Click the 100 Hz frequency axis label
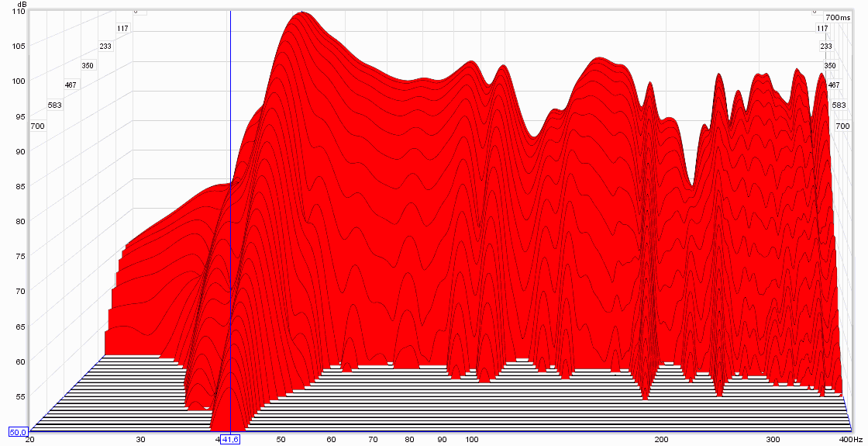 (x=471, y=440)
